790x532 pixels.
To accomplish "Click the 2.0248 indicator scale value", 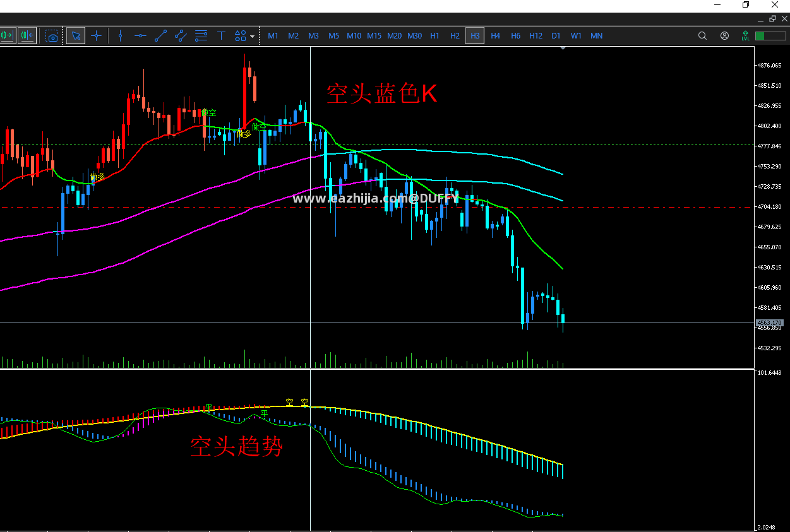I will tap(765, 527).
